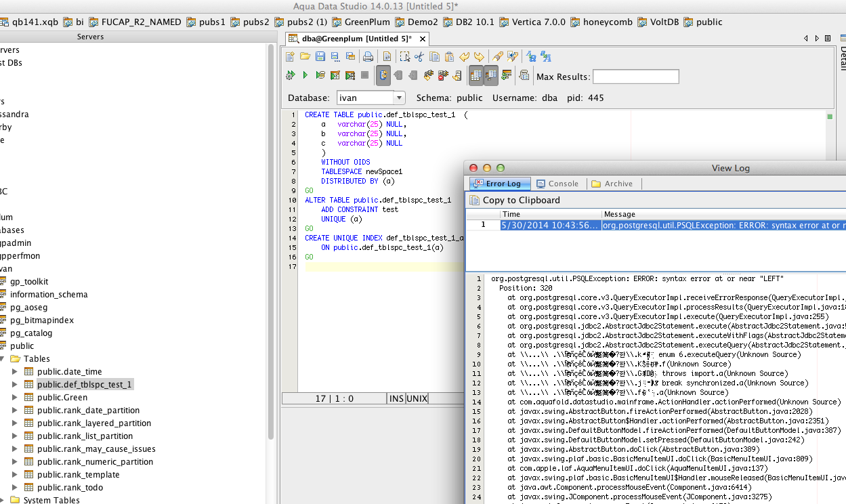Click the previous tab left arrow
The width and height of the screenshot is (846, 504).
(x=806, y=39)
